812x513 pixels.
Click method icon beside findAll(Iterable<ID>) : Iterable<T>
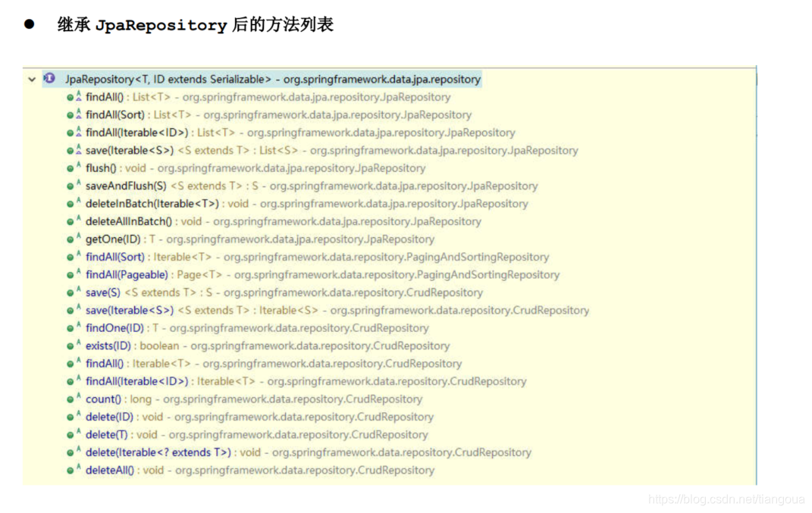(x=74, y=381)
